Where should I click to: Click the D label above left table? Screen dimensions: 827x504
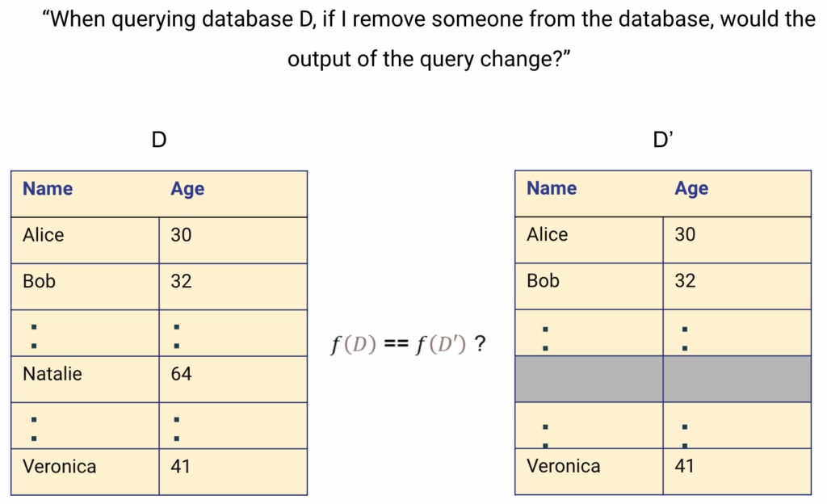(x=159, y=140)
